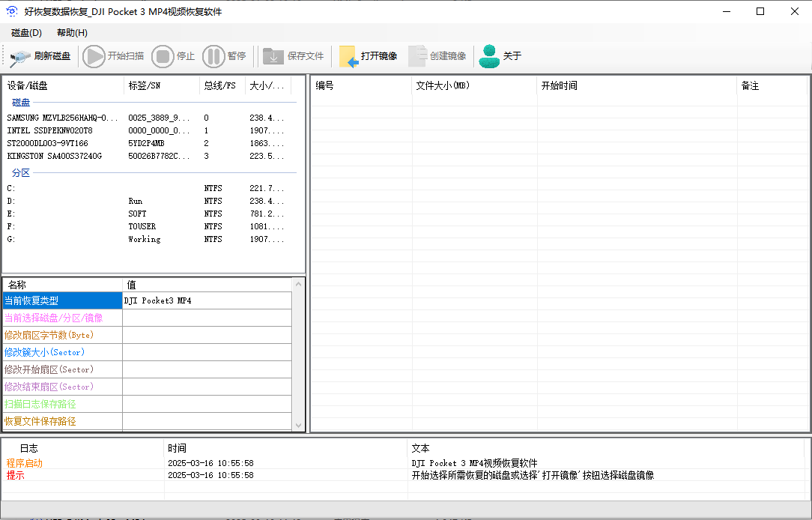The width and height of the screenshot is (812, 520).
Task: Select the SAMSUNG MZVLB256HAHQ disk row
Action: click(63, 118)
